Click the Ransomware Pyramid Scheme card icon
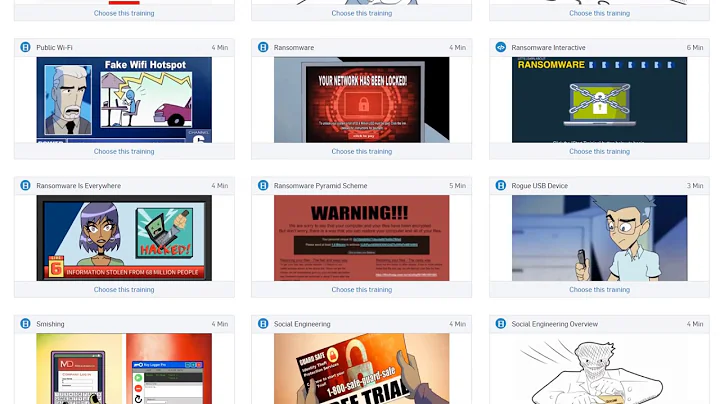The height and width of the screenshot is (404, 720). [x=263, y=185]
